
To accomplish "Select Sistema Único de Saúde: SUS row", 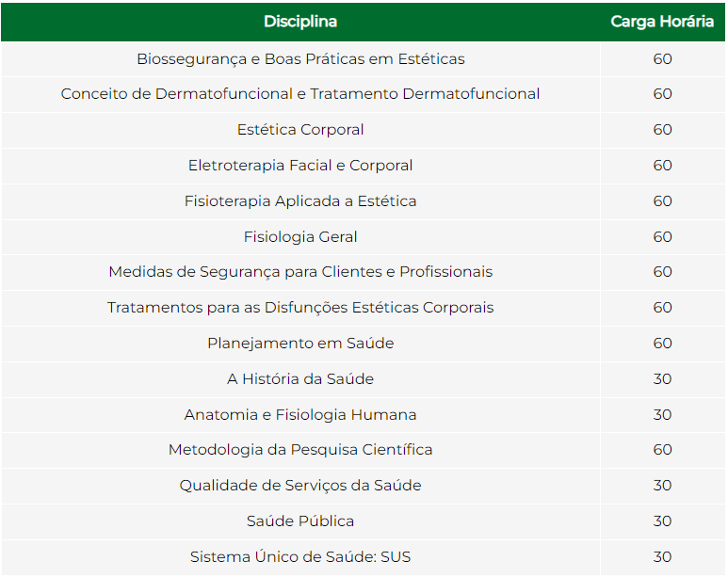I will click(x=300, y=557).
